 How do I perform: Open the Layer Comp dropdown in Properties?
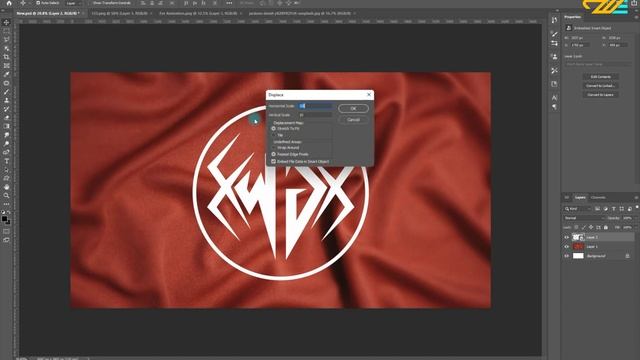[598, 64]
